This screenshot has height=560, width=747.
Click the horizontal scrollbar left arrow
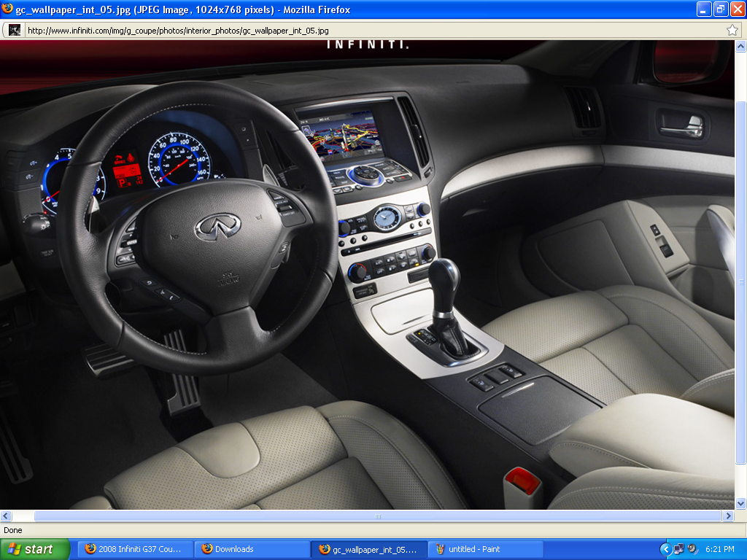[6, 516]
